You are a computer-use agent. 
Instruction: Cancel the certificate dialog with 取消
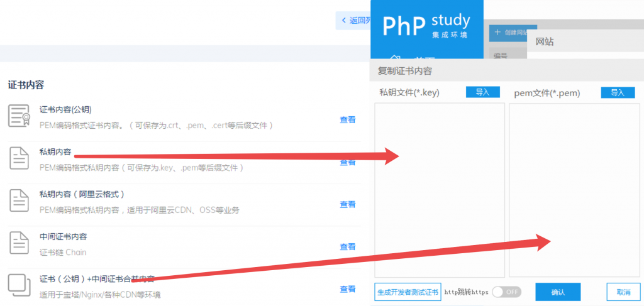623,292
